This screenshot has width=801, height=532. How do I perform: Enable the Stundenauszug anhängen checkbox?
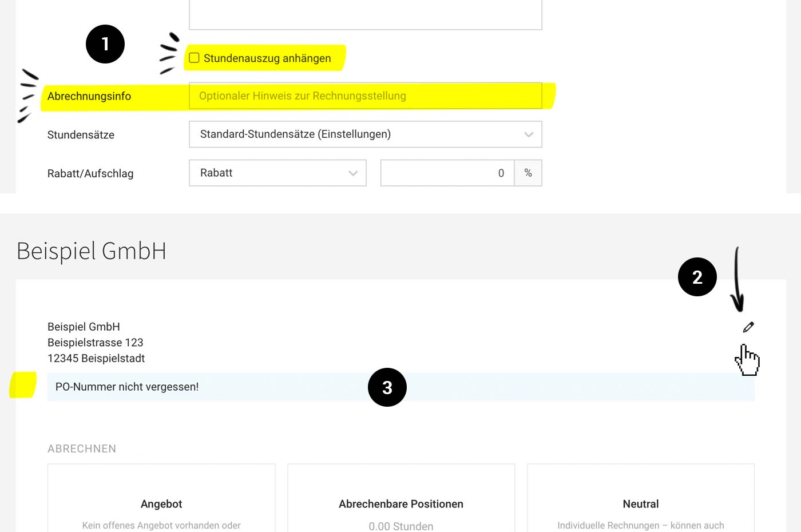(195, 58)
